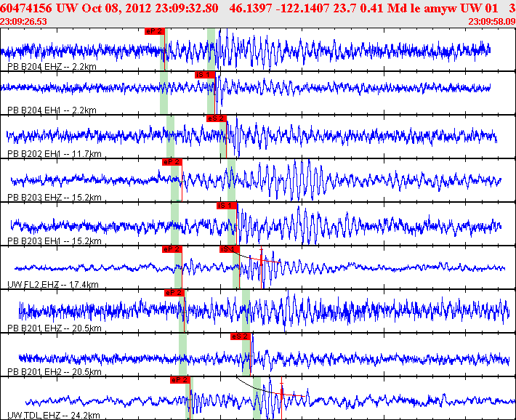Screen dimensions: 516x420
Task: Select the eP 2 pick flag on B203 EHZ
Action: pos(172,162)
